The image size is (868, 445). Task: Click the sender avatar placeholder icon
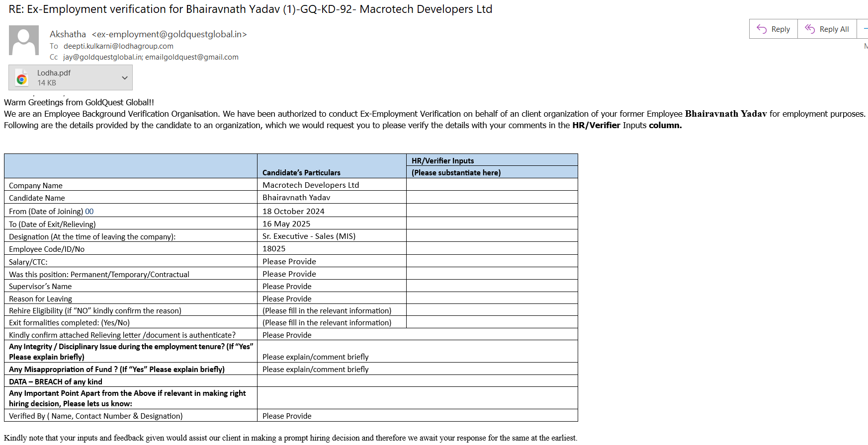[24, 40]
